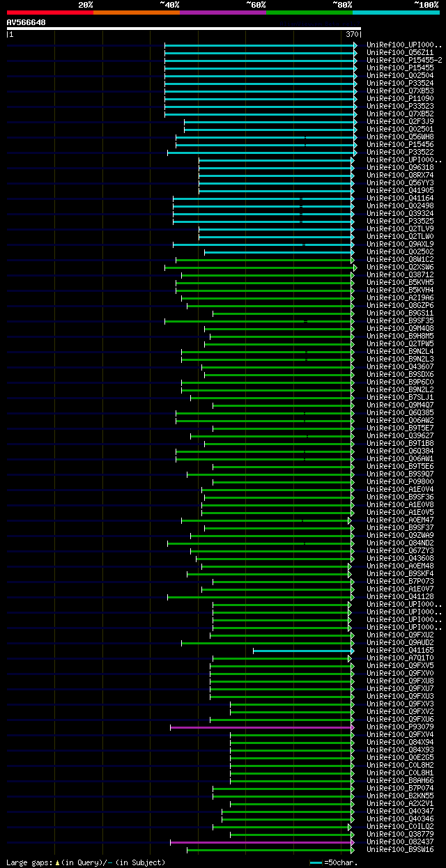Select the UniRef100_B9T1B8 label

[400, 443]
